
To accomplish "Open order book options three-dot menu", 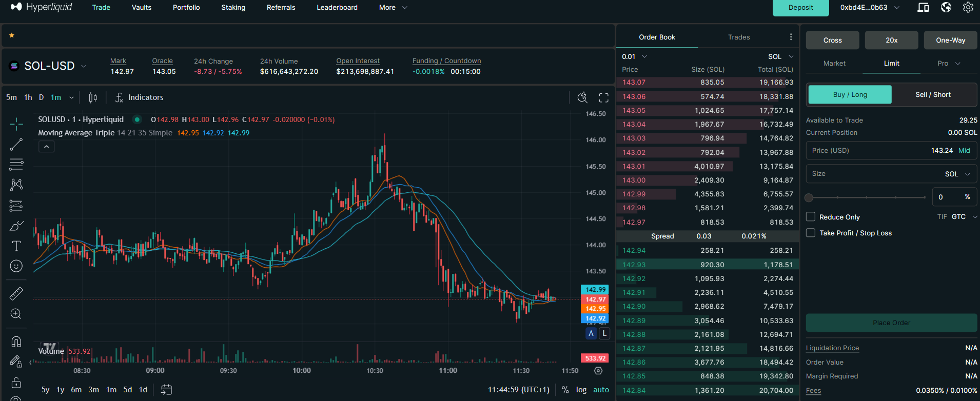I will (x=791, y=37).
